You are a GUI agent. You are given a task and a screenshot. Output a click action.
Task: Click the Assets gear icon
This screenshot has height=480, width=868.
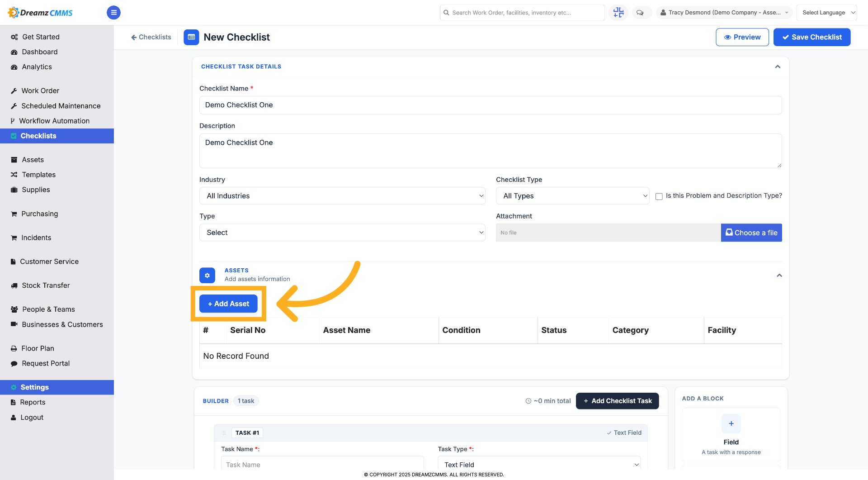(x=207, y=275)
